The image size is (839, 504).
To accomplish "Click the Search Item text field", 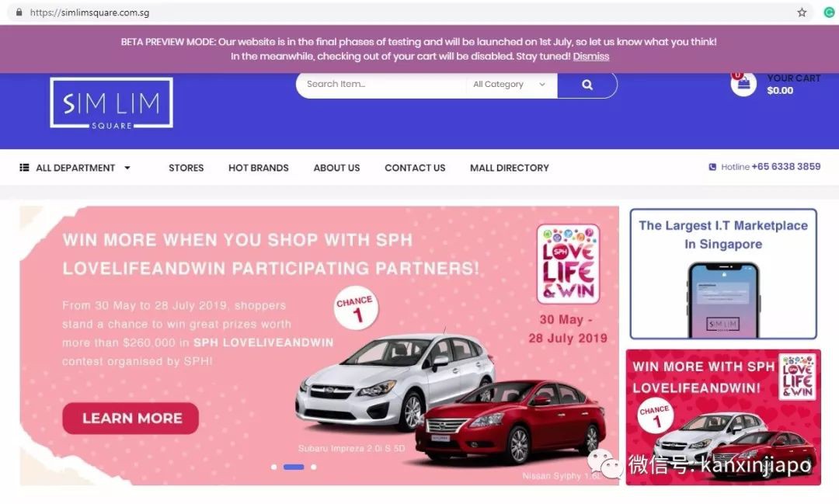I will [382, 85].
